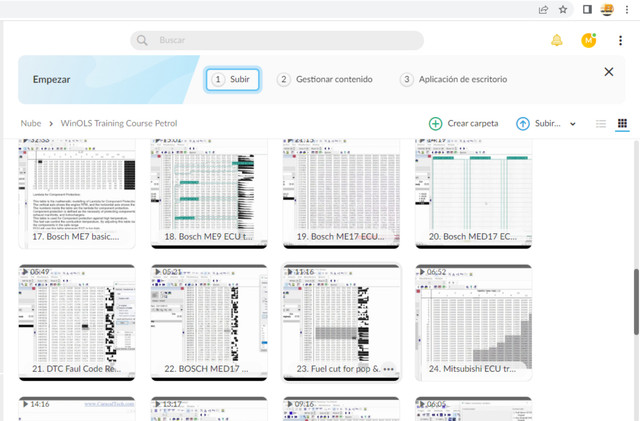This screenshot has height=421, width=640.
Task: Switch to list view
Action: tap(601, 123)
